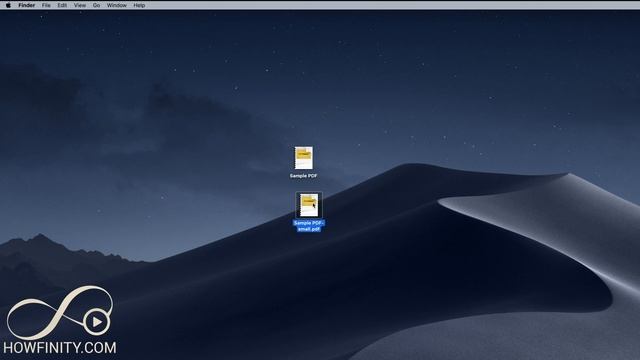Viewport: 640px width, 360px height.
Task: Open the Help menu
Action: coord(139,5)
